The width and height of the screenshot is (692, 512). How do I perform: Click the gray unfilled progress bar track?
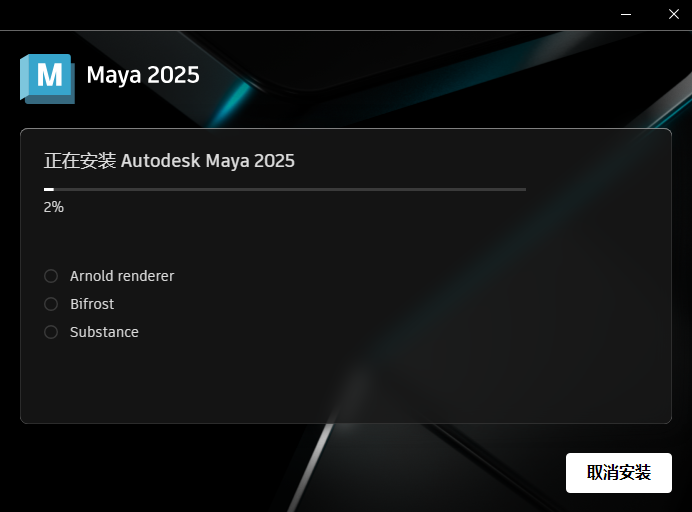[x=290, y=189]
